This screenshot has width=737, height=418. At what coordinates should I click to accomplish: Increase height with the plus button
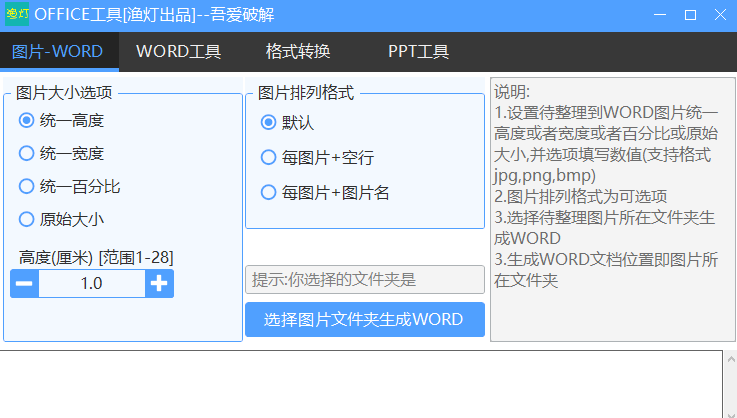(159, 284)
